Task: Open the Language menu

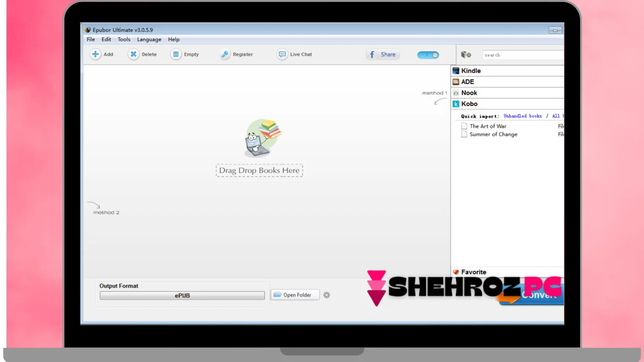Action: click(149, 39)
